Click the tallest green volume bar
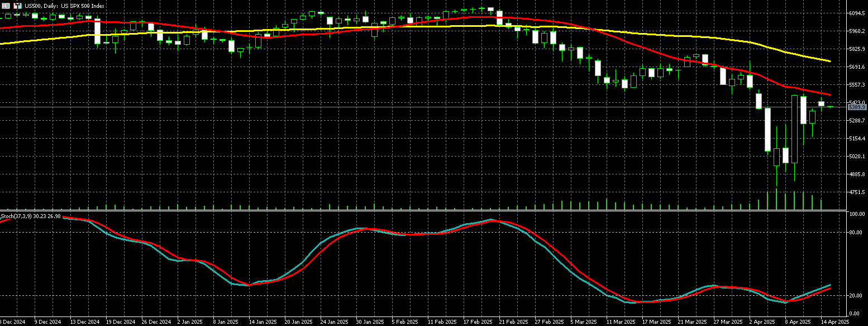 [x=776, y=200]
